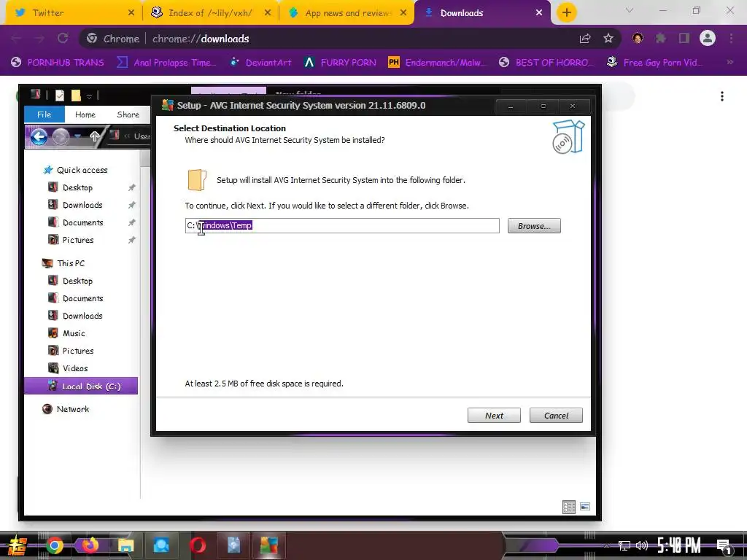Show more bookmarks with the overflow chevron
This screenshot has width=747, height=560.
[x=729, y=63]
